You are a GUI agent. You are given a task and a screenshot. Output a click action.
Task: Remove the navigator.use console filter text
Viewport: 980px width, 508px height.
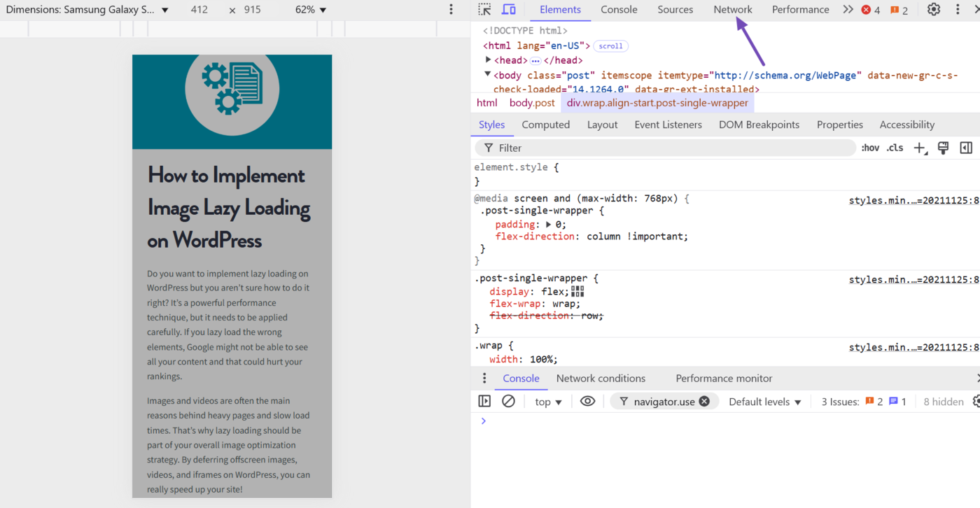[x=704, y=402]
